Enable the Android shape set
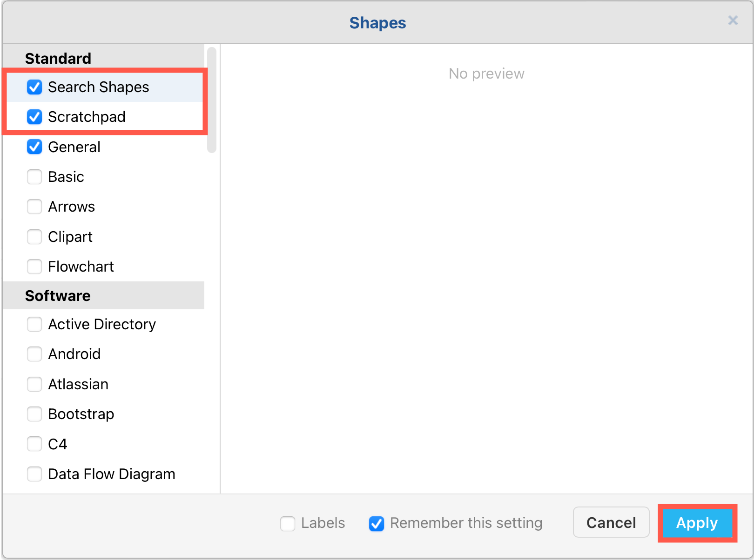 [x=34, y=354]
